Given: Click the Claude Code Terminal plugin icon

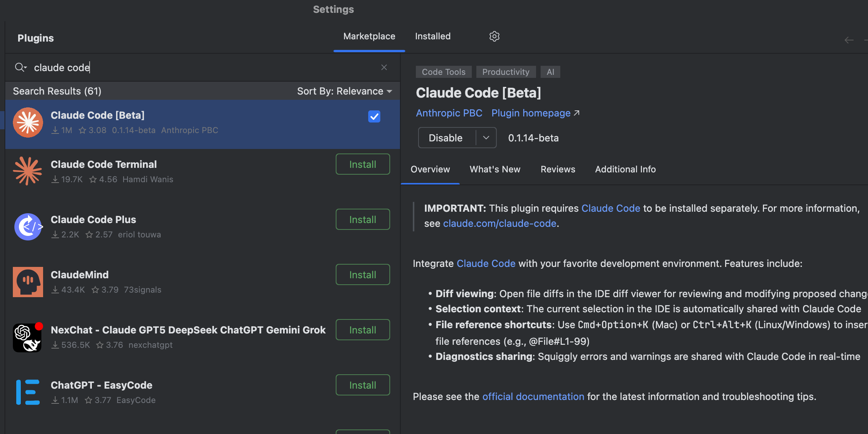Looking at the screenshot, I should tap(28, 171).
